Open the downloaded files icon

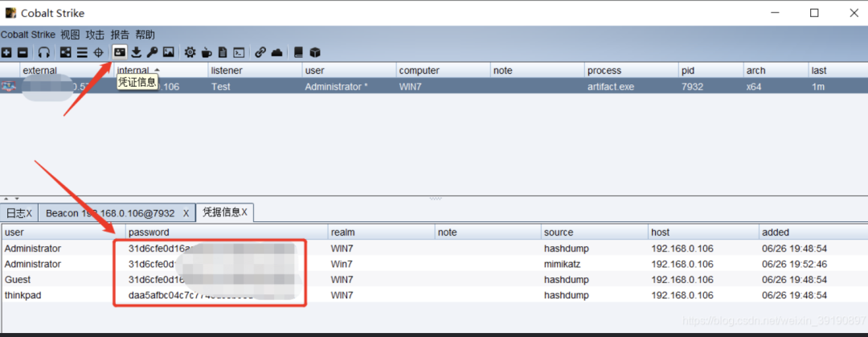[x=136, y=52]
